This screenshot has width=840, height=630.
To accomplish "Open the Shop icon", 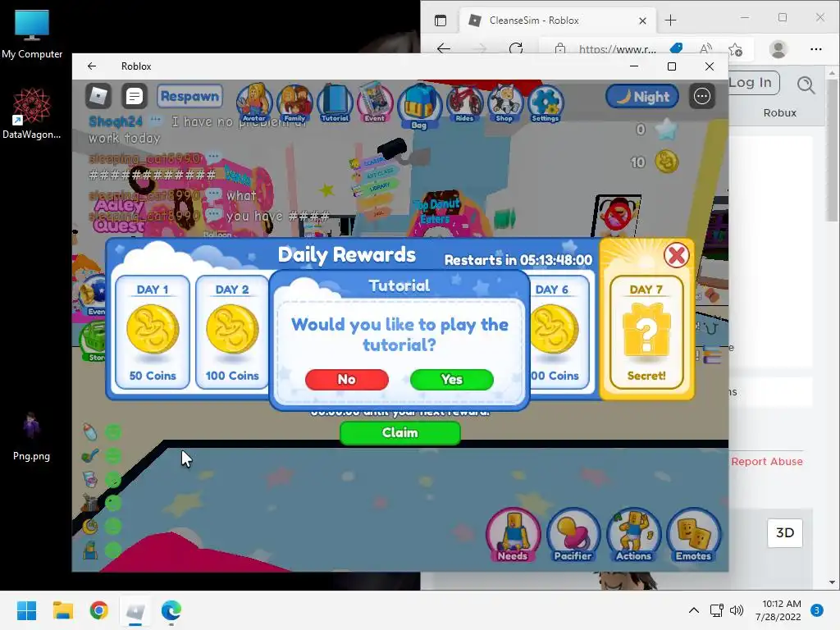I will (x=504, y=103).
